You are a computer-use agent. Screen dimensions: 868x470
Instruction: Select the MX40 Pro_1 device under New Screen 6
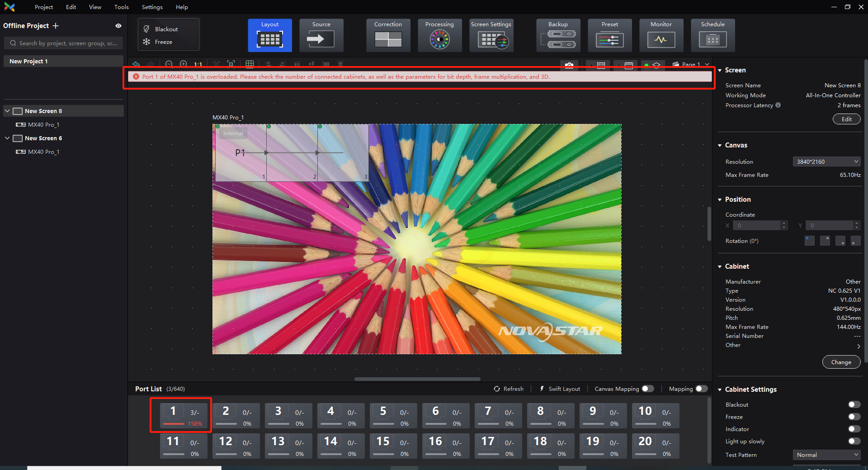(43, 152)
